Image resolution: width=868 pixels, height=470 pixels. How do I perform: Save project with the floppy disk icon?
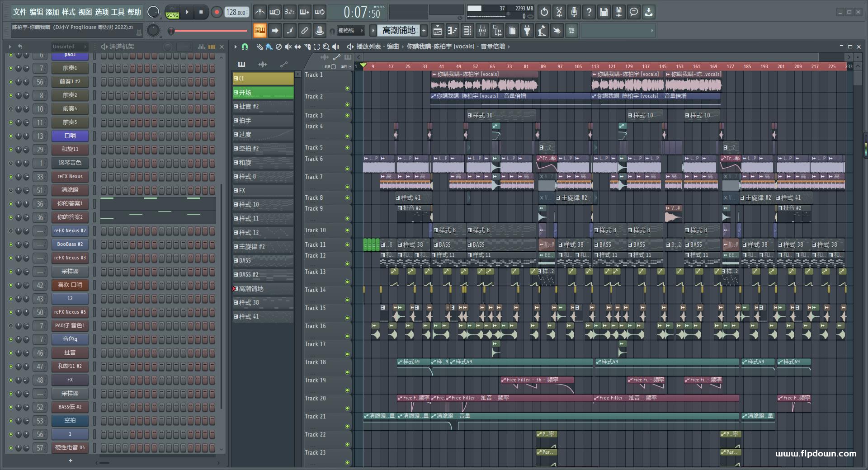pos(604,12)
